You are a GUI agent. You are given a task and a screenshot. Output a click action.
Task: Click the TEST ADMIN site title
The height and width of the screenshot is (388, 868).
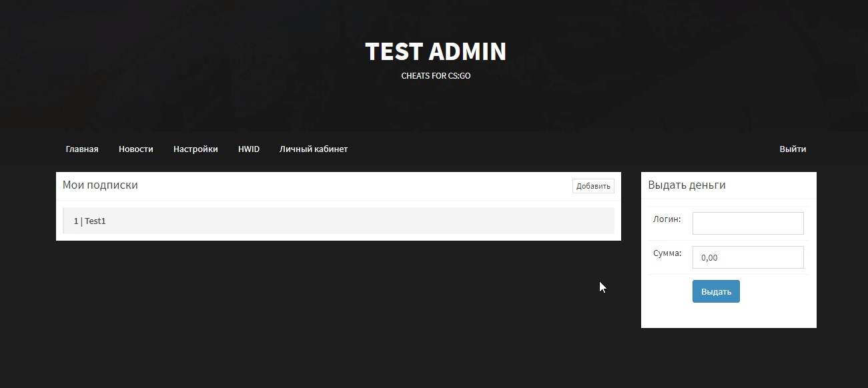[436, 51]
